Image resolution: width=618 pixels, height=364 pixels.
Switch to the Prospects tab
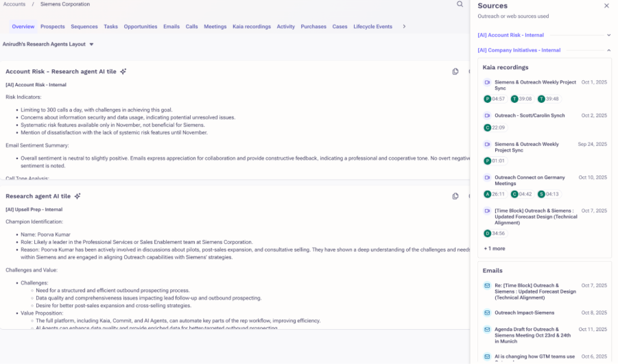pos(52,27)
